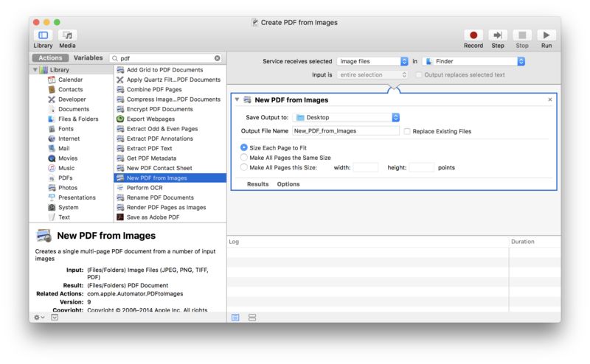Image resolution: width=590 pixels, height=364 pixels.
Task: Switch to the Variables tab
Action: [x=88, y=58]
